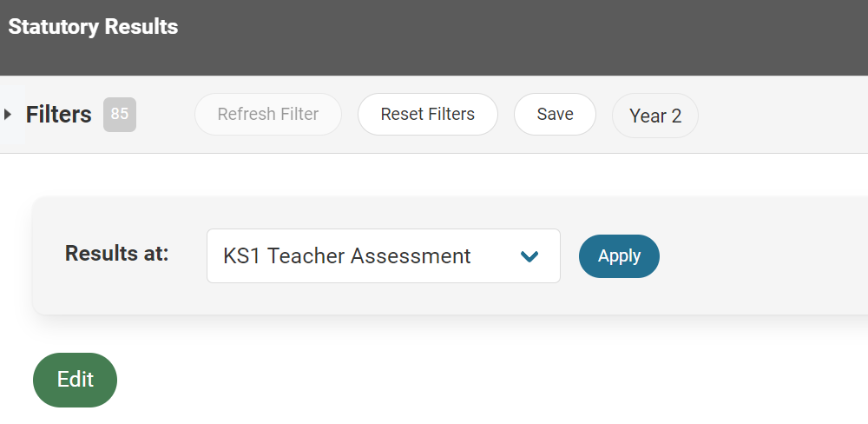Click the Results at label
Screen dimensions: 868x424
pyautogui.click(x=116, y=254)
